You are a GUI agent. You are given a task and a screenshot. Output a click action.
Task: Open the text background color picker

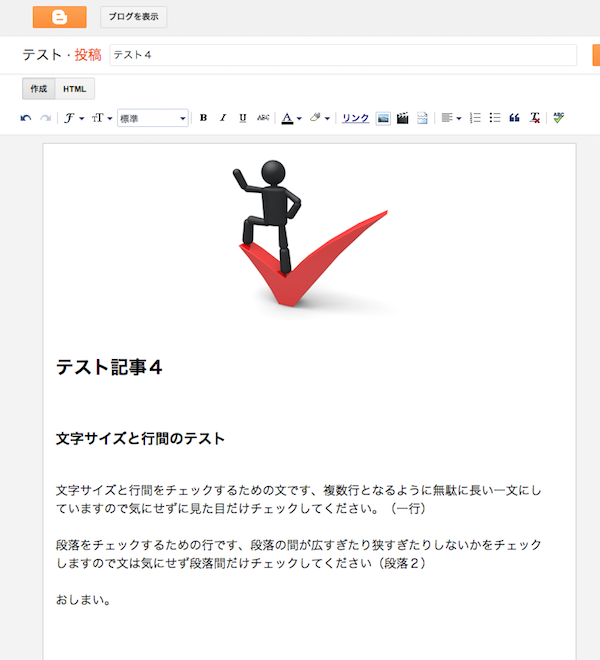pos(320,118)
